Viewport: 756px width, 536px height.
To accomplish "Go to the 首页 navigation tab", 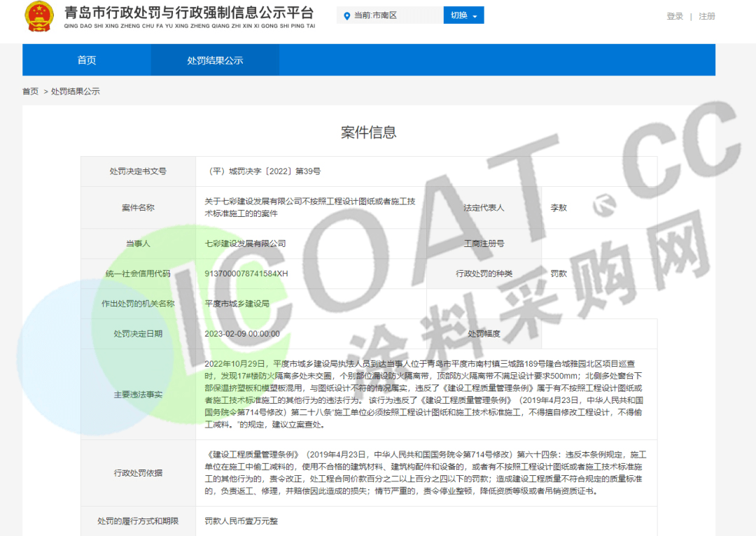I will tap(87, 60).
